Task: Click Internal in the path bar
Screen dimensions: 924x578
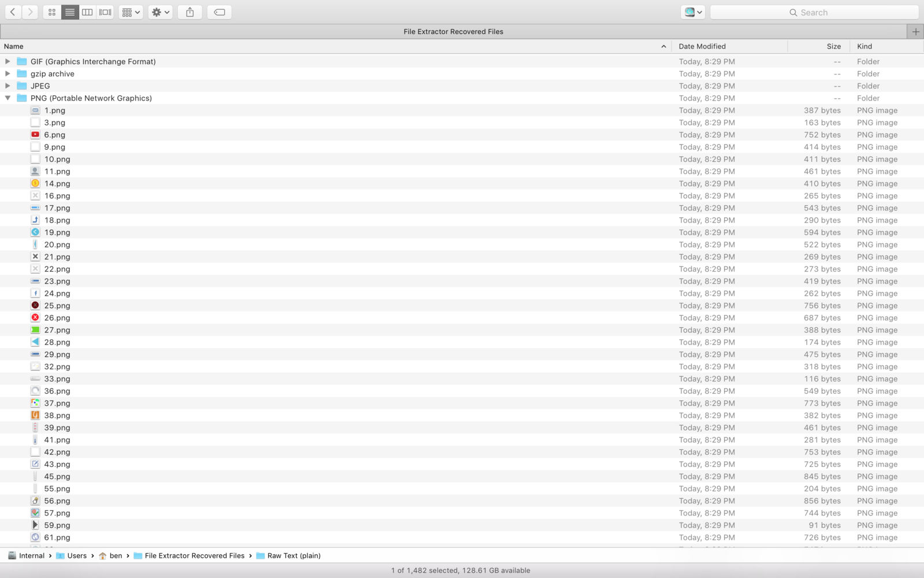Action: pos(26,555)
